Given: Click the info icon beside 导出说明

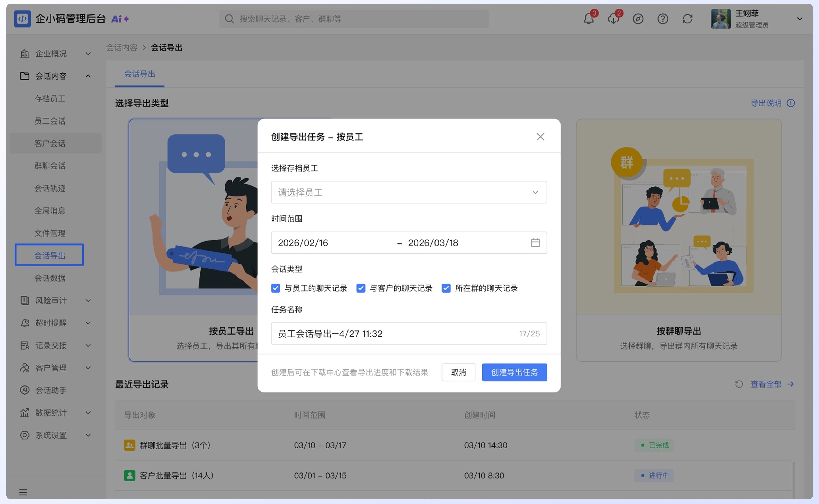Looking at the screenshot, I should click(791, 103).
